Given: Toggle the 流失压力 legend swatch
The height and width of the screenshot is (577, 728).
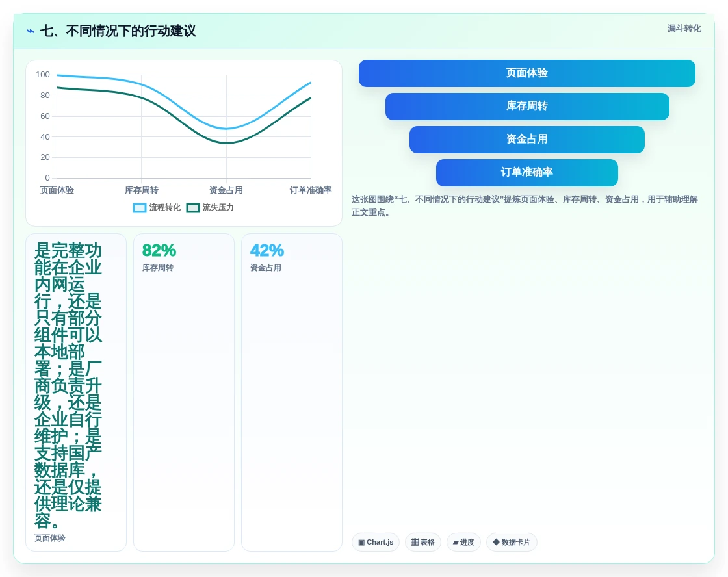Looking at the screenshot, I should coord(192,208).
